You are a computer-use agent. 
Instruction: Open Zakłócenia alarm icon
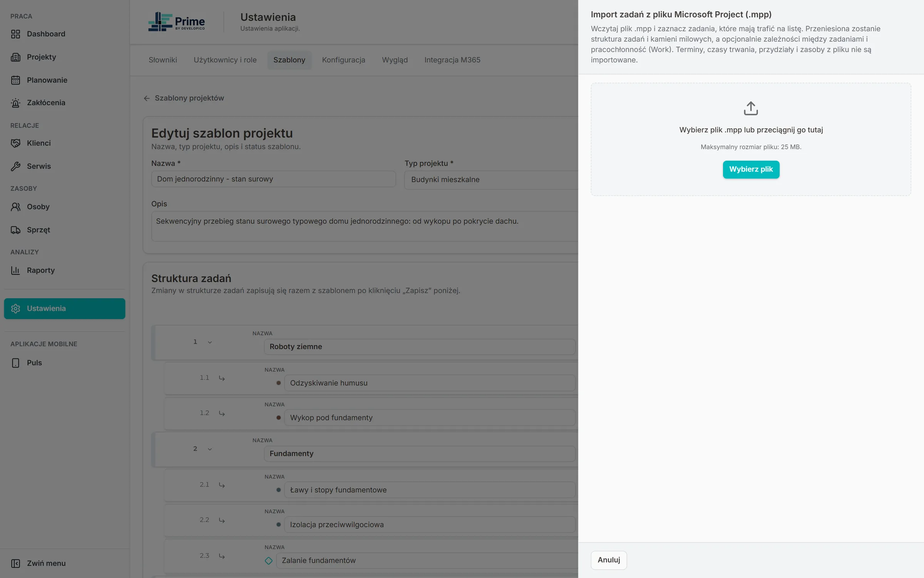[x=15, y=103]
